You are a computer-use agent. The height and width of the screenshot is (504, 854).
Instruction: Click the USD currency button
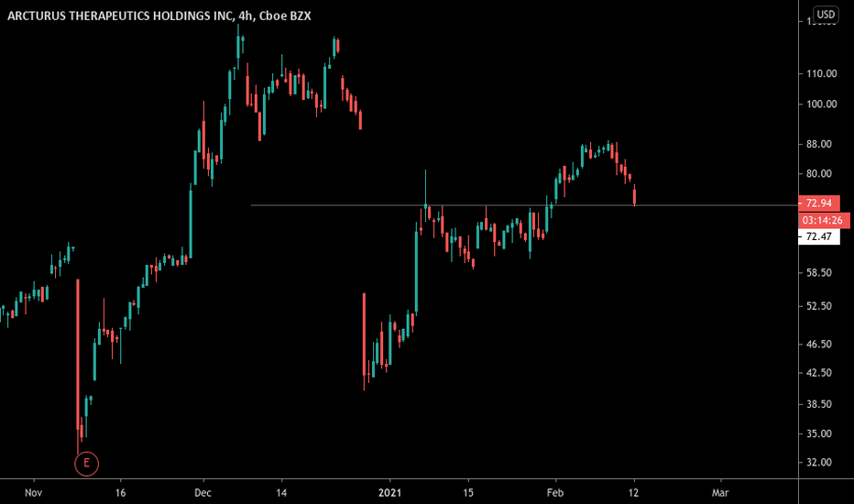[x=825, y=14]
